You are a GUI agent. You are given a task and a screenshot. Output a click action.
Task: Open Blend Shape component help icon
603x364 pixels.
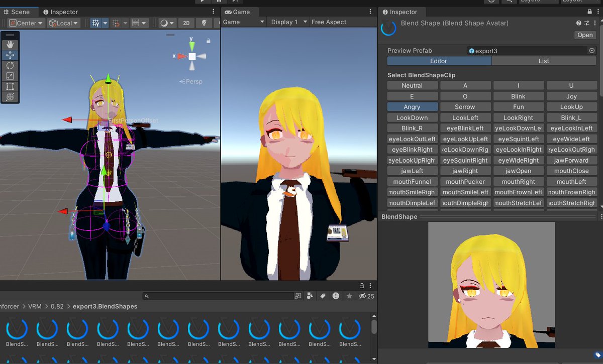579,23
